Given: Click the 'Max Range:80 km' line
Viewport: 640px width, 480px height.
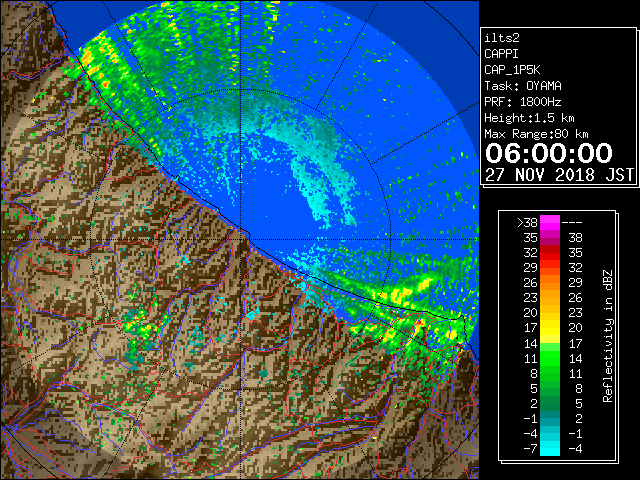Looking at the screenshot, I should (536, 134).
